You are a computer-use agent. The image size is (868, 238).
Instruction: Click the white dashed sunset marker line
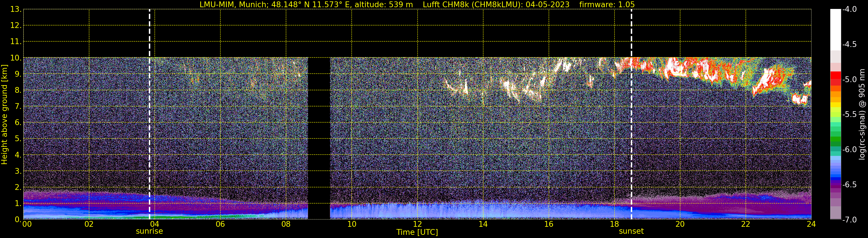(x=631, y=114)
